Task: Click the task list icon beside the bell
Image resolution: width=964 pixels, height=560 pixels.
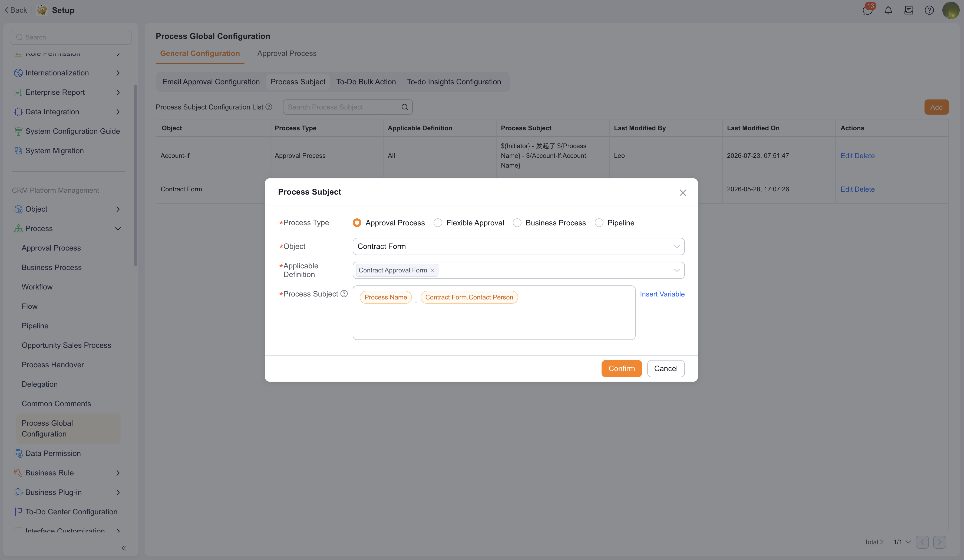Action: 909,10
